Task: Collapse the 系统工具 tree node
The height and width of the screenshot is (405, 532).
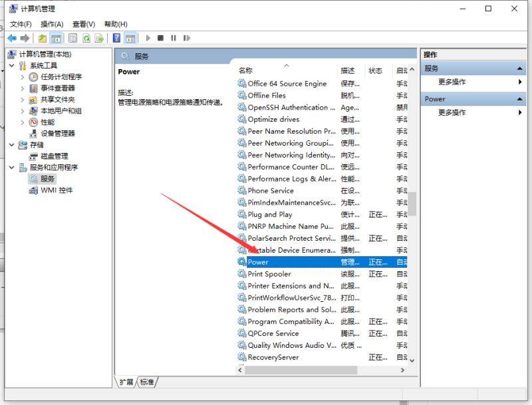Action: point(12,65)
